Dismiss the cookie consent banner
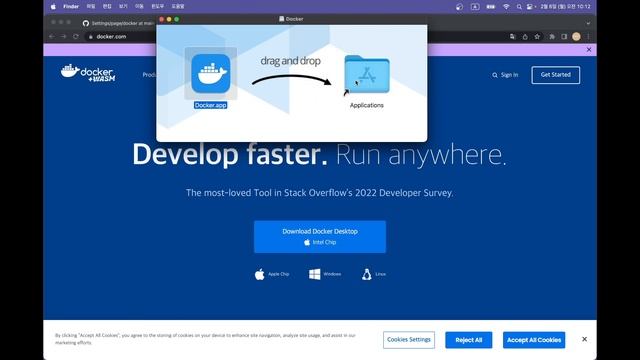Viewport: 640px width, 360px height. click(584, 339)
